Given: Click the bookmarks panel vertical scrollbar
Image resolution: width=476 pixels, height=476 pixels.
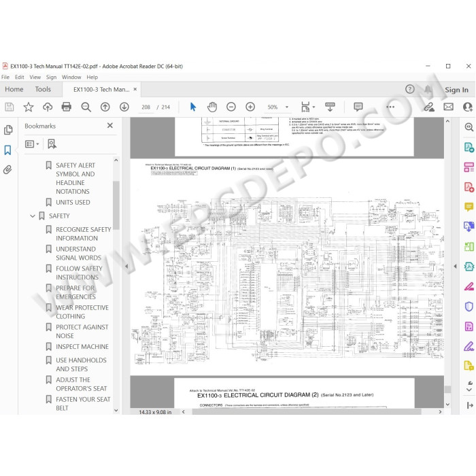Looking at the screenshot, I should pos(116,205).
